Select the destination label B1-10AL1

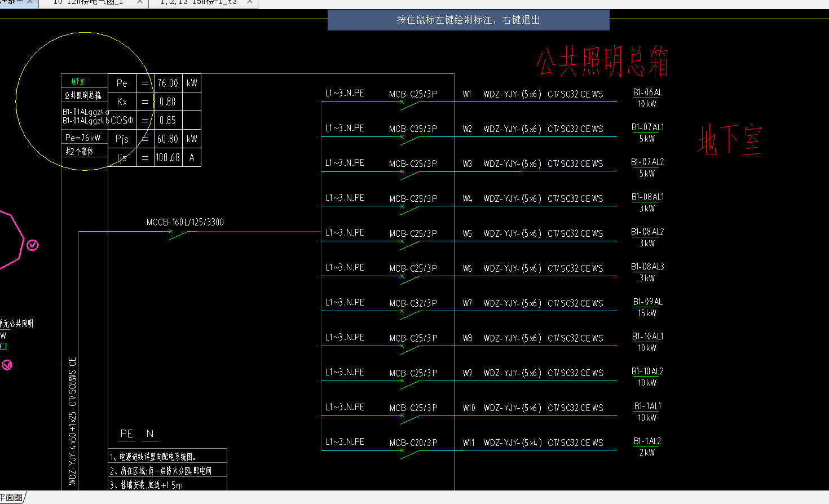pos(647,337)
